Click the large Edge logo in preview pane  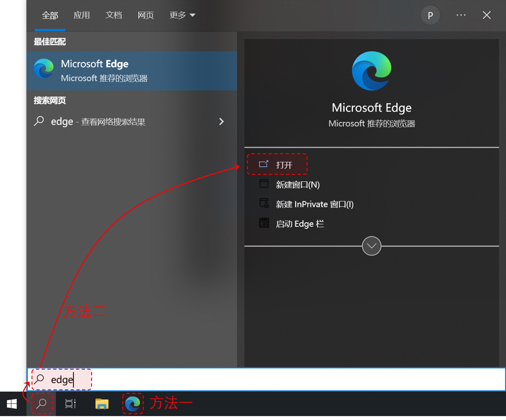(371, 71)
